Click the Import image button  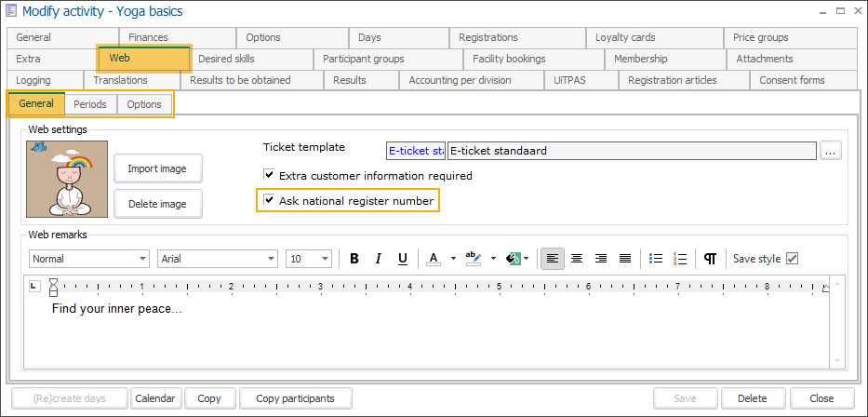(157, 168)
